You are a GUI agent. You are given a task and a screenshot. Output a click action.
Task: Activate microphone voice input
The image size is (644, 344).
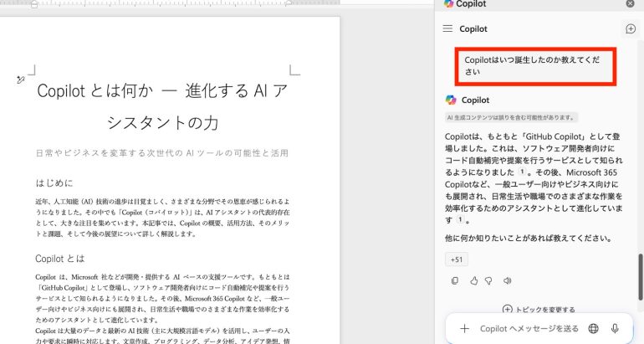tap(616, 329)
